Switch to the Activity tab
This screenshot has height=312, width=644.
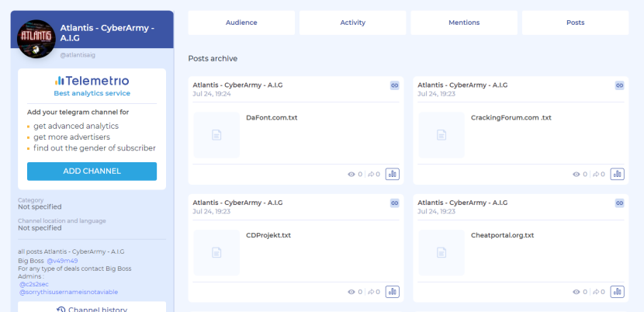352,23
